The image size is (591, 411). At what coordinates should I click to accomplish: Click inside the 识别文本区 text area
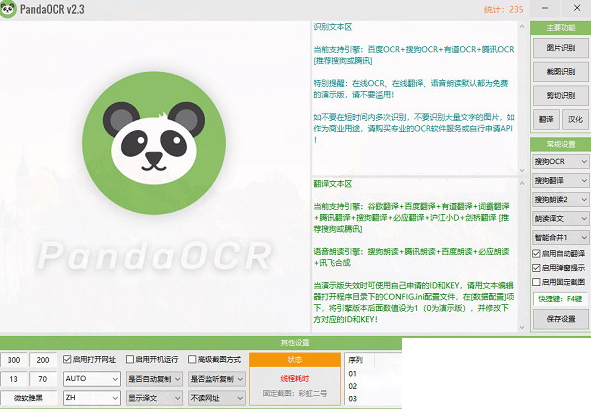coord(414,97)
